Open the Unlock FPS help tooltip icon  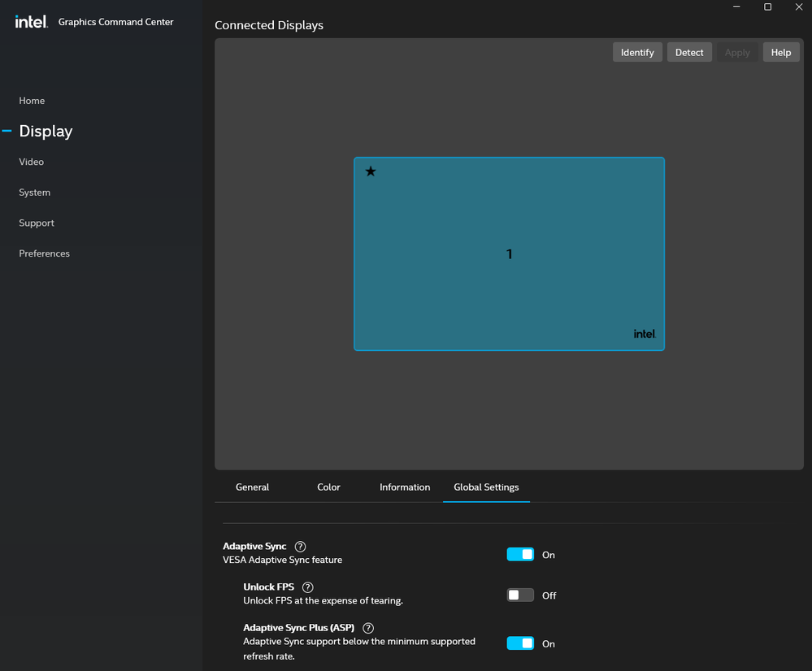click(x=307, y=587)
